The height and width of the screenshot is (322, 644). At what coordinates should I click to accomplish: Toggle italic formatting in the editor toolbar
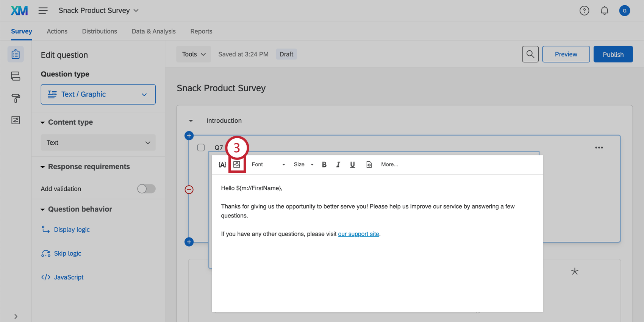pyautogui.click(x=338, y=164)
